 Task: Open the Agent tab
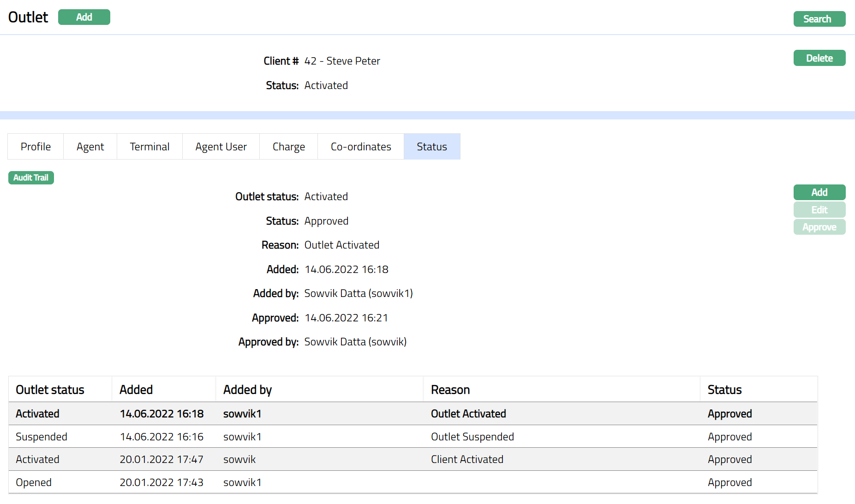[90, 147]
